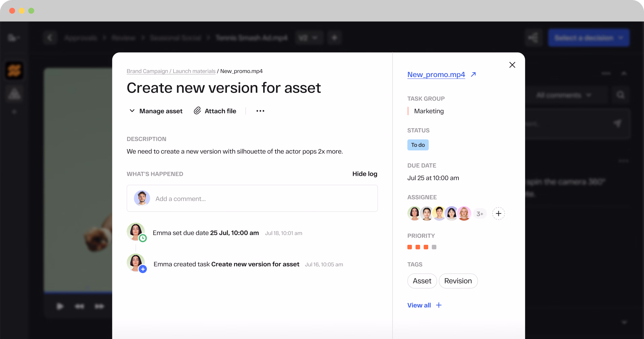Screen dimensions: 644x339
Task: Add assignee with dashed plus button
Action: [498, 214]
